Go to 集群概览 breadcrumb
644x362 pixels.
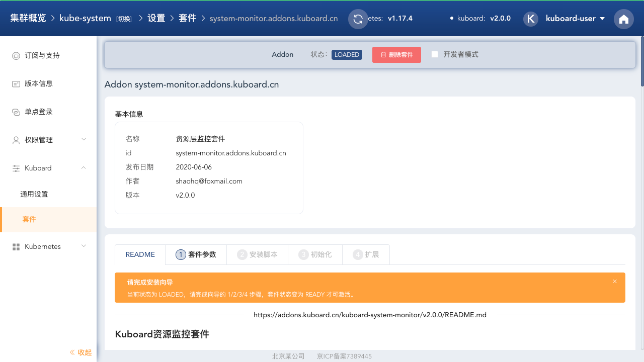coord(28,18)
